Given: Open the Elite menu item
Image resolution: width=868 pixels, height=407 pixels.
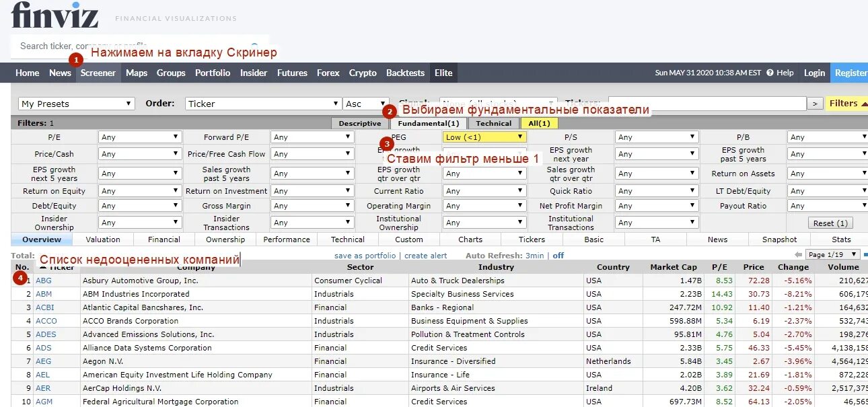Looking at the screenshot, I should click(443, 73).
